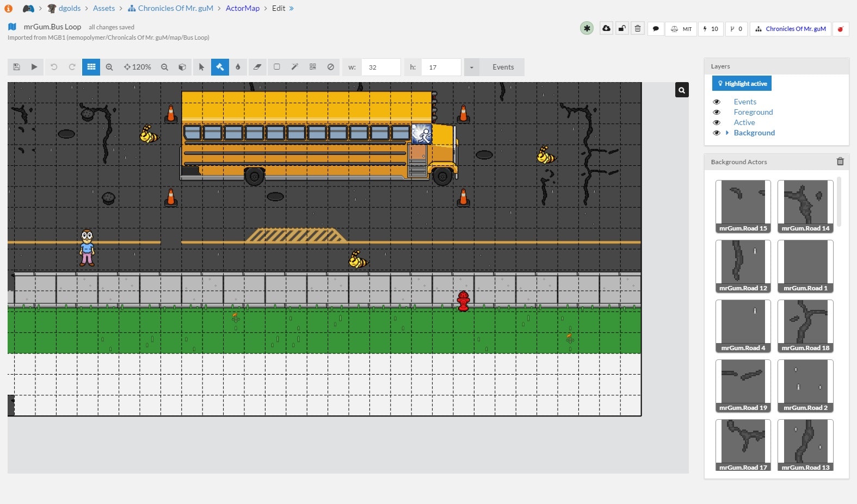Click the play button in toolbar
This screenshot has height=504, width=857.
[x=34, y=67]
